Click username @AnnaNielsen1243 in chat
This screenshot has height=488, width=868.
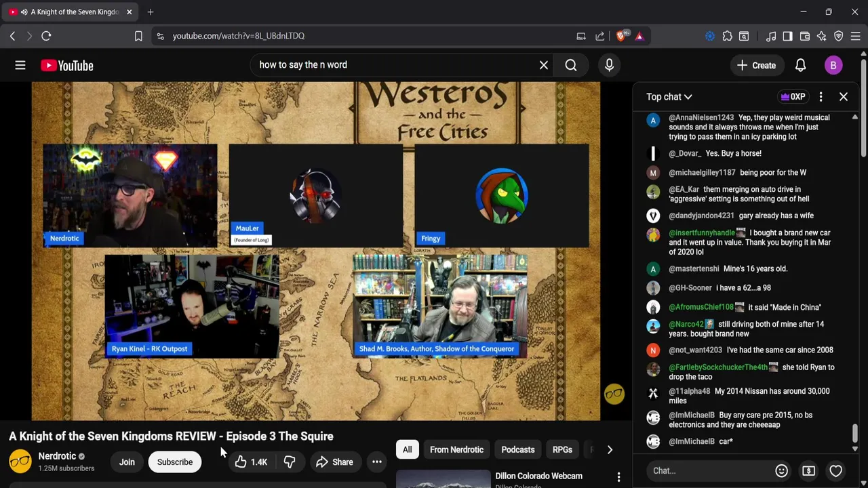701,117
